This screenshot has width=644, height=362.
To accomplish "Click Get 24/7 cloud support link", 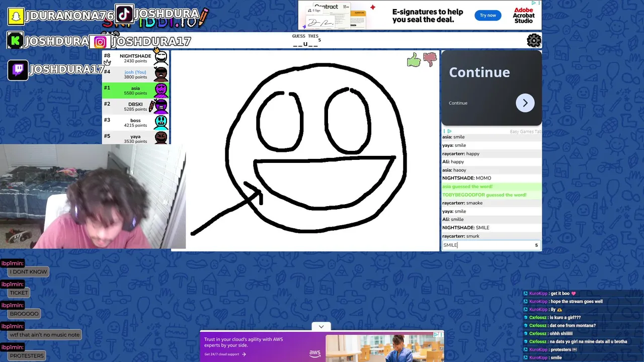I will (225, 354).
